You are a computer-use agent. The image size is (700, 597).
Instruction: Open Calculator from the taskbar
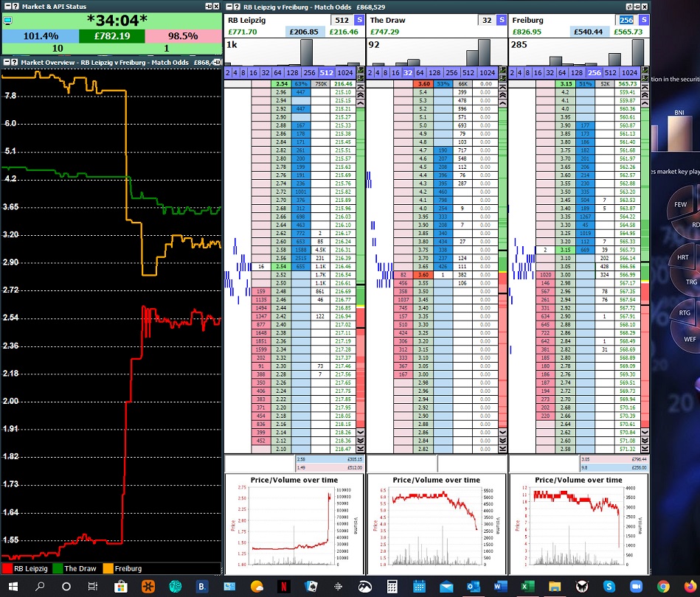(392, 586)
